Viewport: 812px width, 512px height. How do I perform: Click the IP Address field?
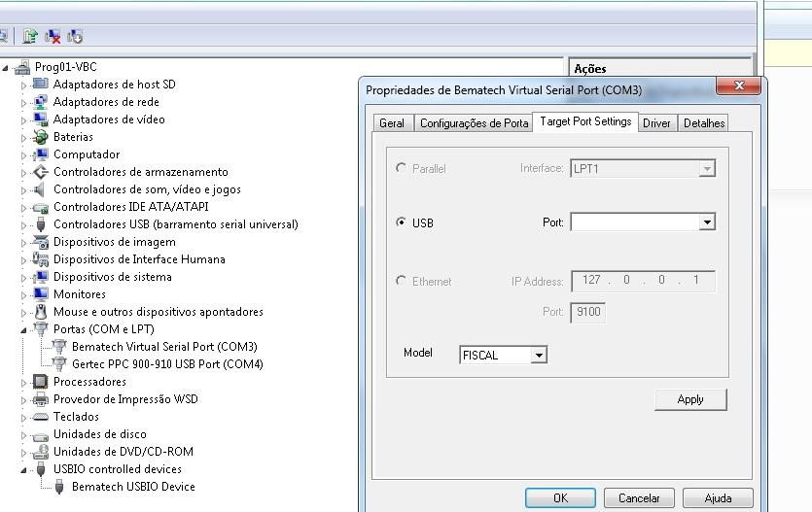[643, 281]
